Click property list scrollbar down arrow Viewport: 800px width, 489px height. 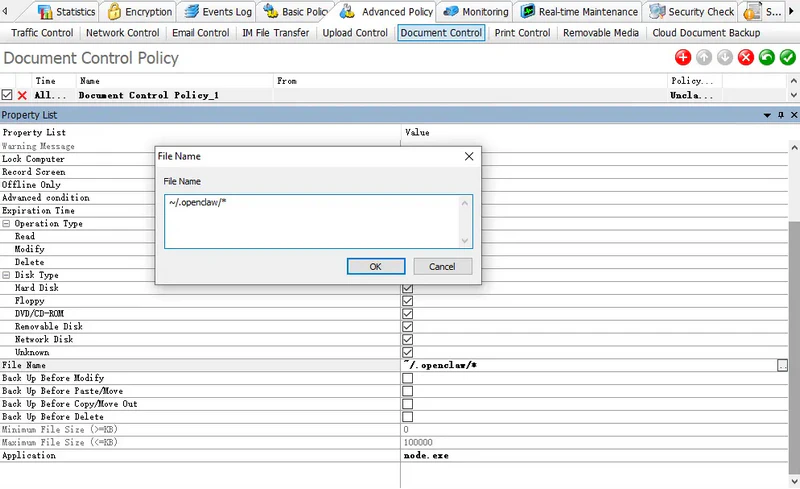794,481
